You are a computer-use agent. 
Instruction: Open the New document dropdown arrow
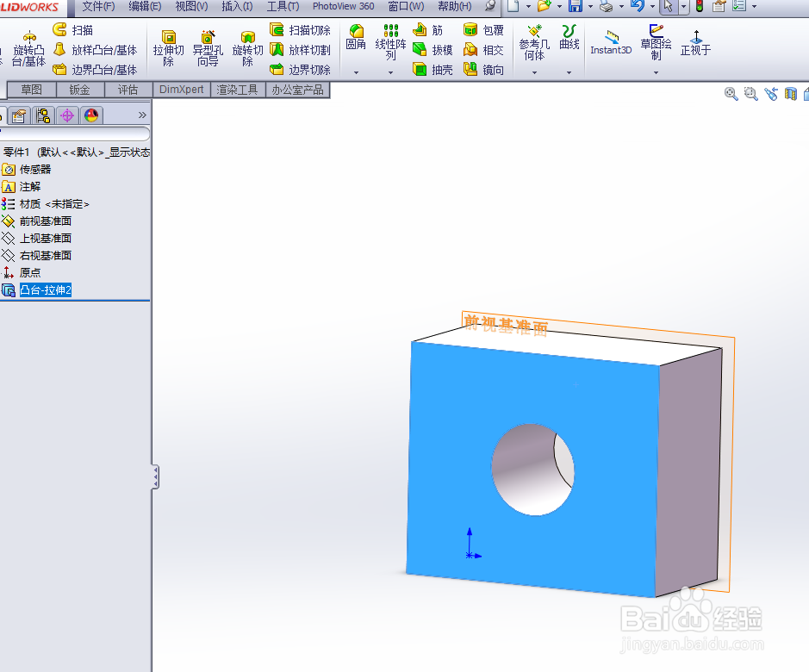pyautogui.click(x=528, y=7)
